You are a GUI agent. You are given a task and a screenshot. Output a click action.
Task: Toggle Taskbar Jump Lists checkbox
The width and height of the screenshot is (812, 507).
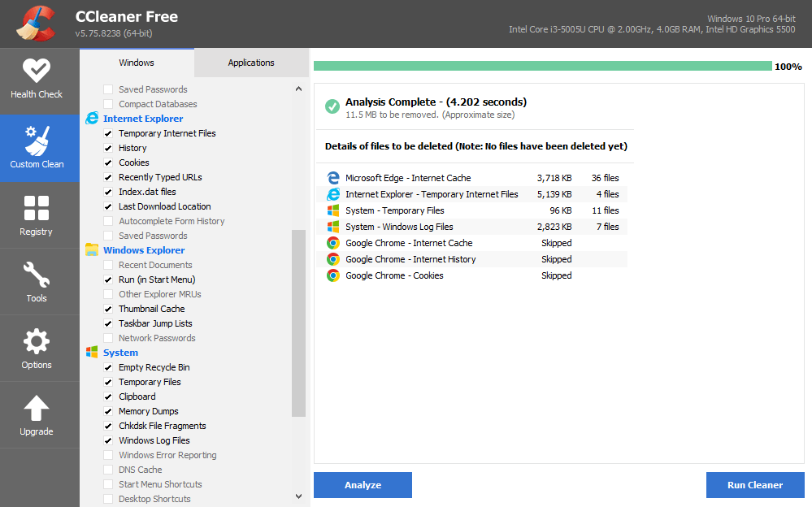pos(108,323)
